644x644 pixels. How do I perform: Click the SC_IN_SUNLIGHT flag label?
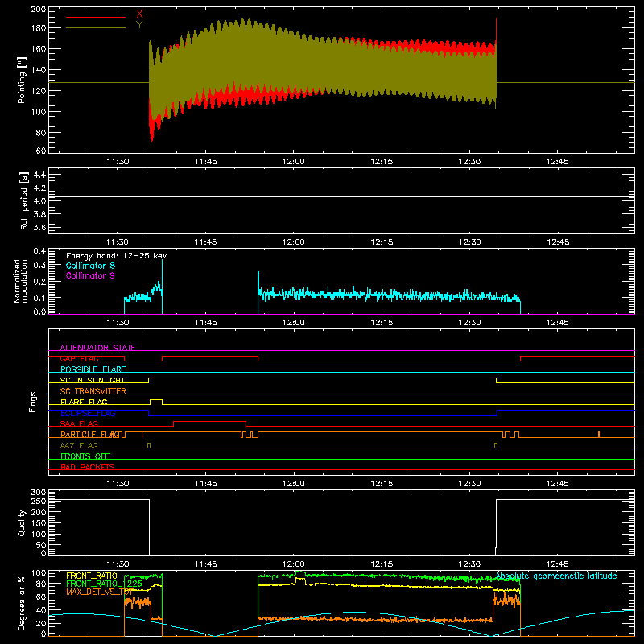[x=93, y=380]
